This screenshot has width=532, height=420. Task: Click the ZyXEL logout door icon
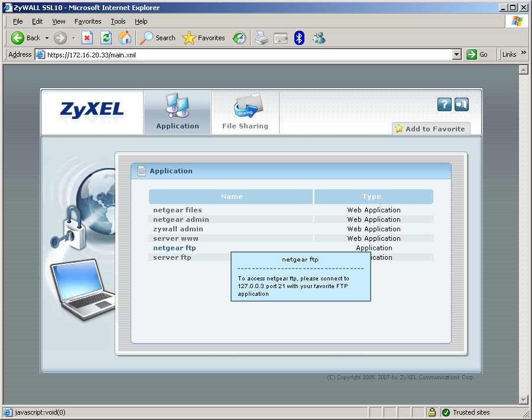click(462, 104)
